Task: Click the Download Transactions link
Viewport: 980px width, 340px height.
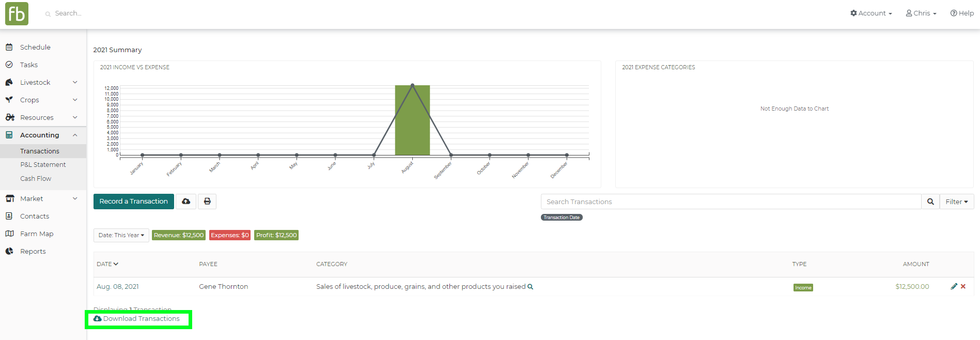Action: [x=137, y=319]
